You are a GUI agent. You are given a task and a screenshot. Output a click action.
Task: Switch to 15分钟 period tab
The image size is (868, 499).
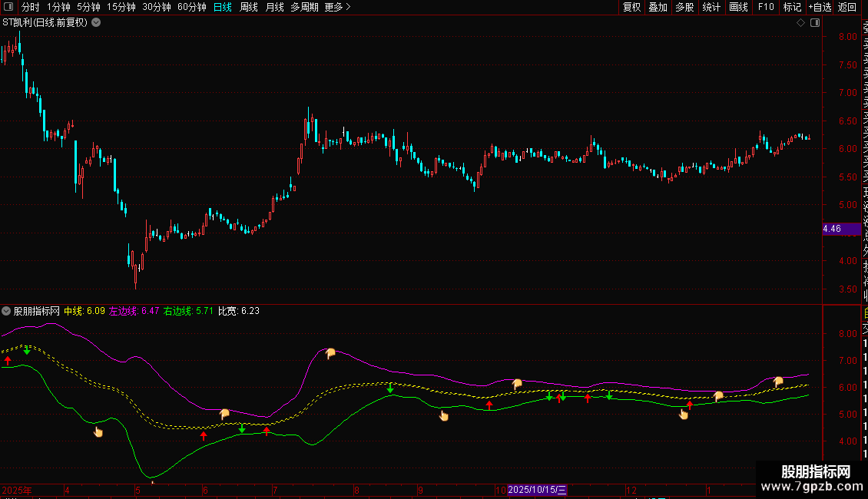coord(121,7)
